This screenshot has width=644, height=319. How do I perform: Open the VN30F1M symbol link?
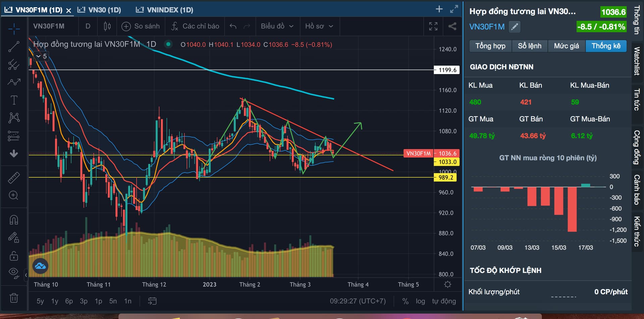(487, 27)
